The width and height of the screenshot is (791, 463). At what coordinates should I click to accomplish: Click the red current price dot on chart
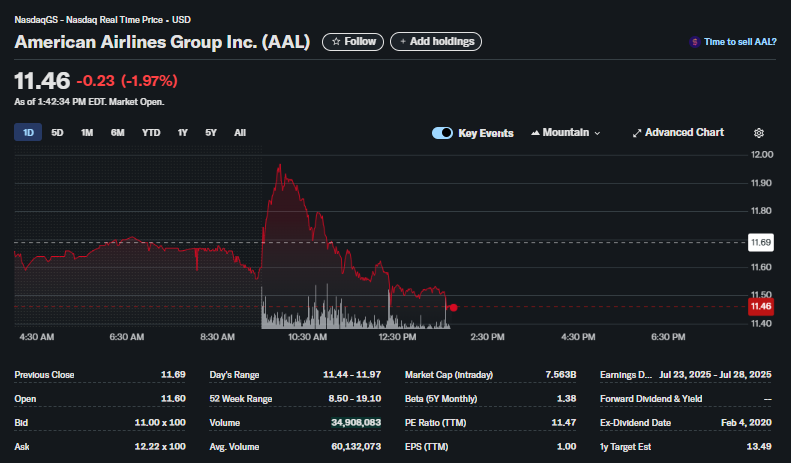[454, 307]
